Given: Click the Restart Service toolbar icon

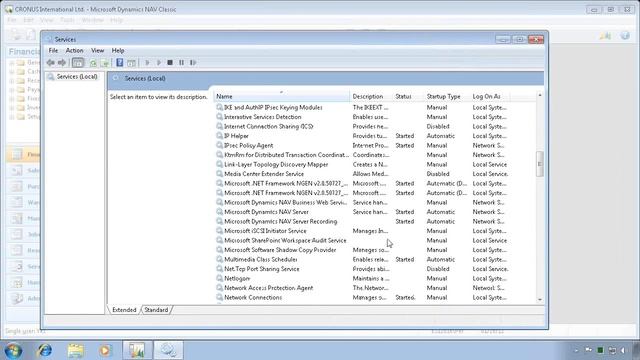Looking at the screenshot, I should coord(193,62).
